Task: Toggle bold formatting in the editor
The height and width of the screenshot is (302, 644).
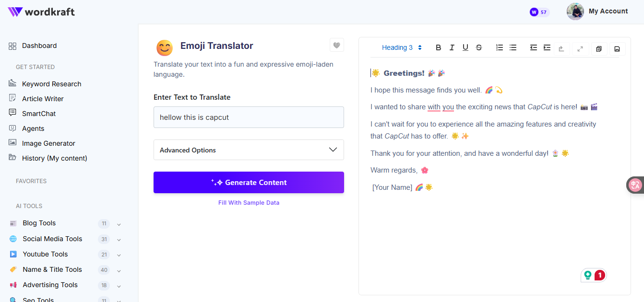Action: 438,47
